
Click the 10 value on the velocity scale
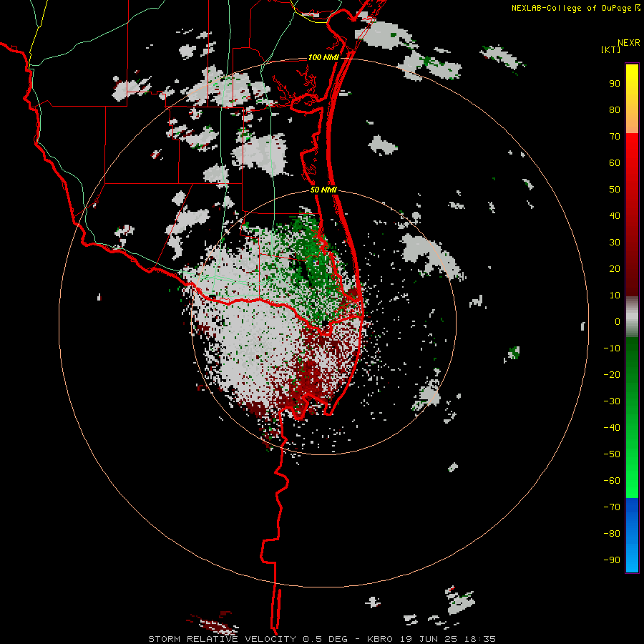[615, 296]
